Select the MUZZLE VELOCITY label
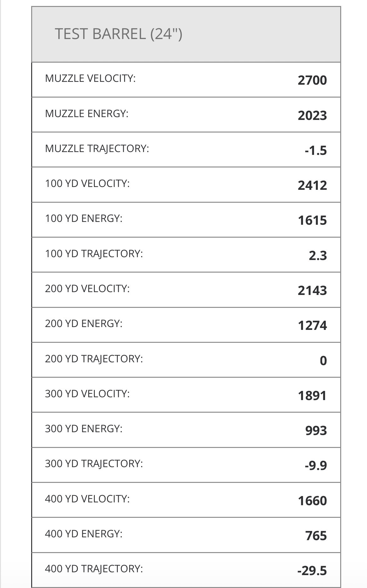 point(90,78)
